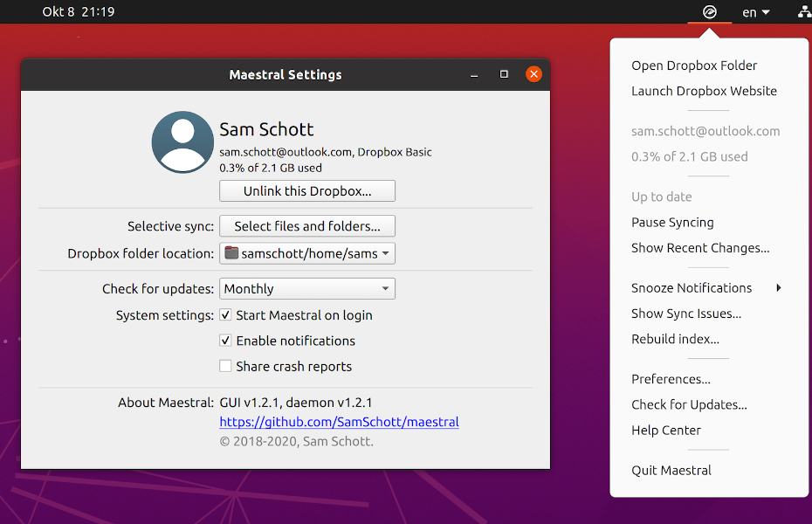Choose Open Dropbox Folder menu item

694,65
